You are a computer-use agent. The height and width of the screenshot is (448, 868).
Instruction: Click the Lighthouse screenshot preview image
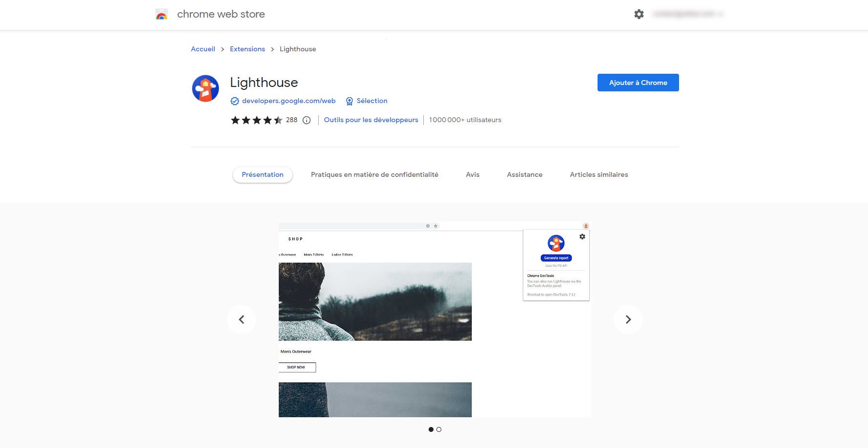click(434, 320)
